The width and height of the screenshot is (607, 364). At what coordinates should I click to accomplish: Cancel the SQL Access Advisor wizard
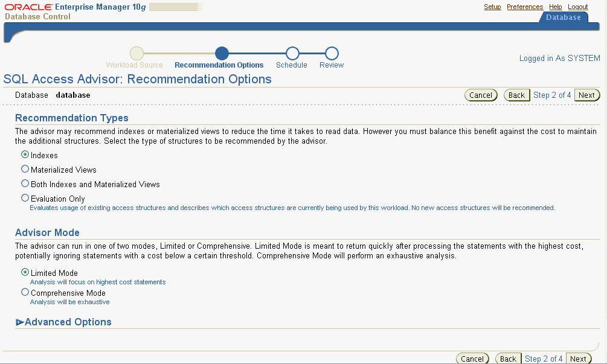[x=481, y=95]
